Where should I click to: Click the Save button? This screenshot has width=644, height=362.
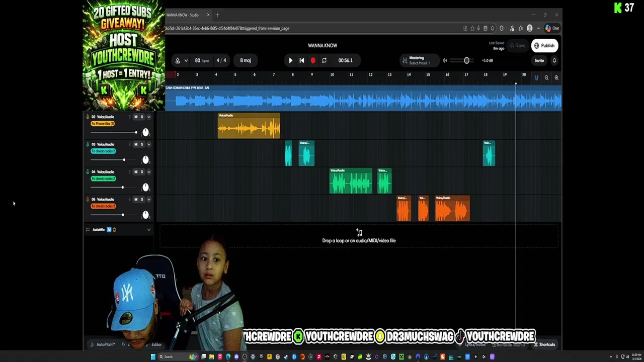[x=517, y=46]
